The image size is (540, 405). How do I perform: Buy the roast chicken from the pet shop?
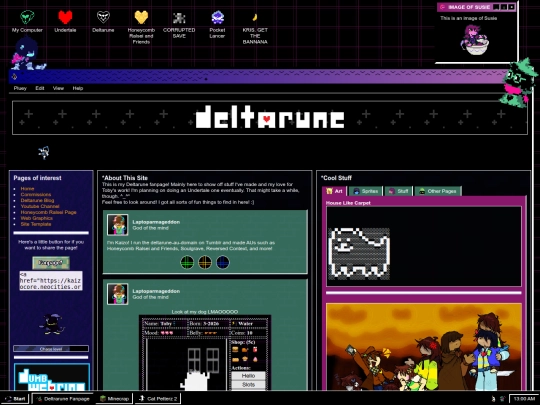[x=245, y=350]
